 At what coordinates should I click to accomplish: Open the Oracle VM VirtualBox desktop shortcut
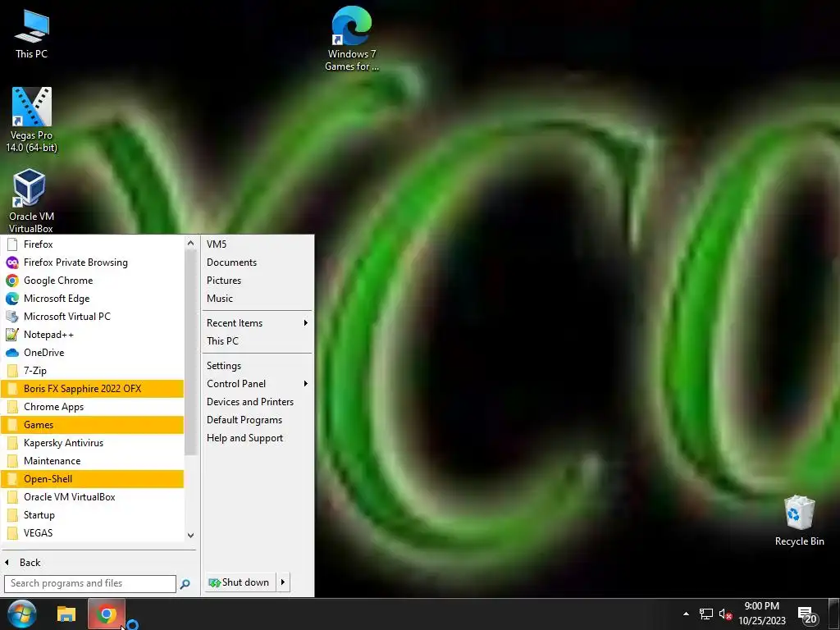31,201
